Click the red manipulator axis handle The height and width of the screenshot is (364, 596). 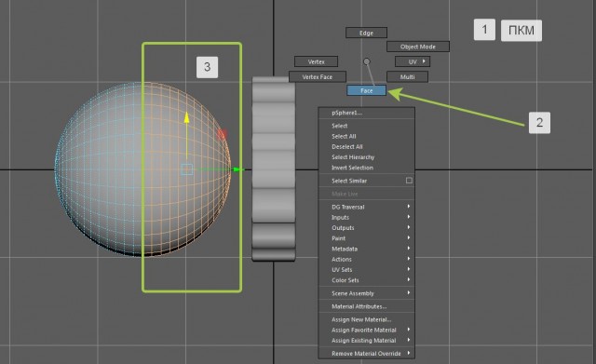coord(222,134)
